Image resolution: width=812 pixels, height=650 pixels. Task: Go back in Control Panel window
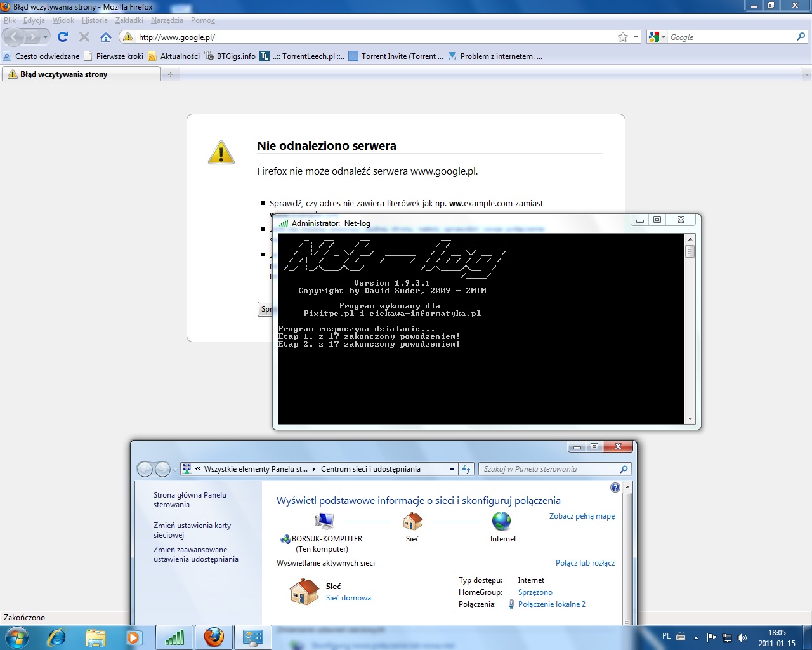pyautogui.click(x=145, y=469)
